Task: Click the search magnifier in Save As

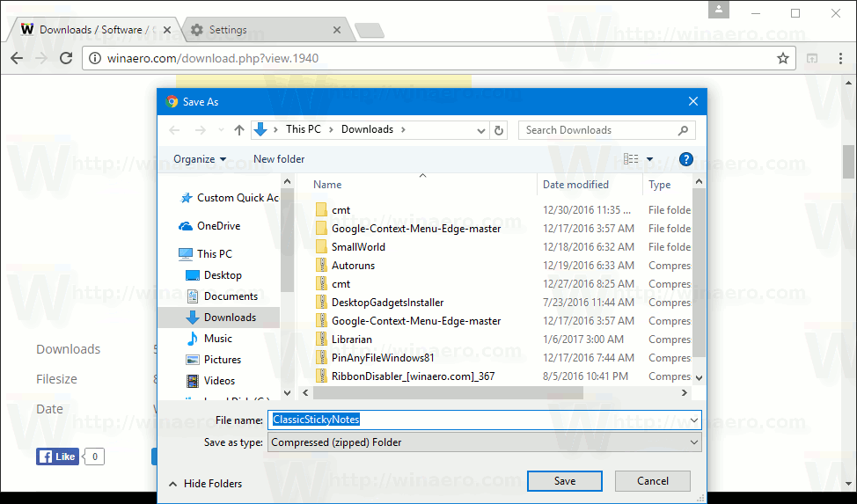Action: (683, 130)
